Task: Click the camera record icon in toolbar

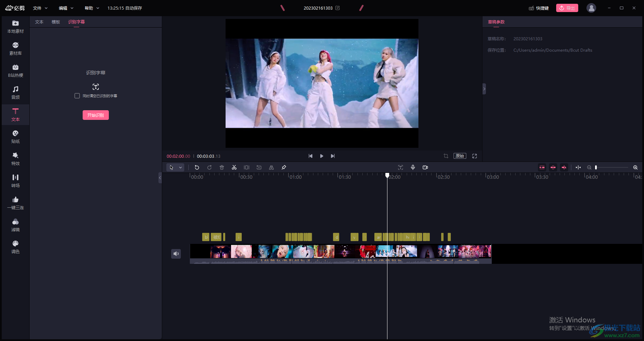Action: click(425, 167)
